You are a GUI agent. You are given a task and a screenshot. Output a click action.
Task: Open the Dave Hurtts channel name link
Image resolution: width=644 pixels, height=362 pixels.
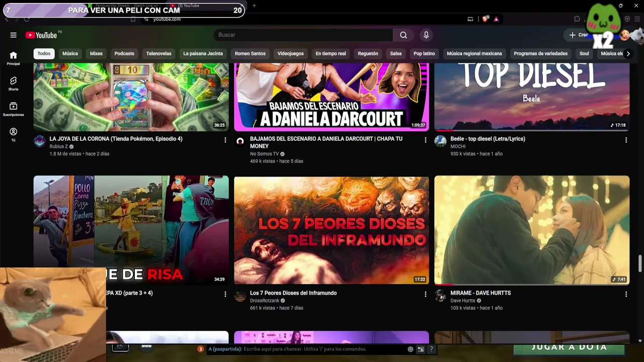tap(463, 301)
